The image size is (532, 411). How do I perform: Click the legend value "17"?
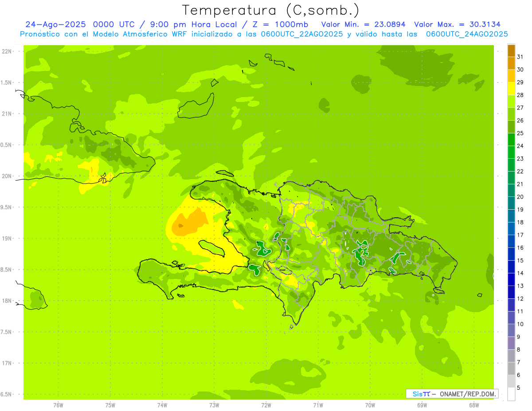click(x=520, y=235)
